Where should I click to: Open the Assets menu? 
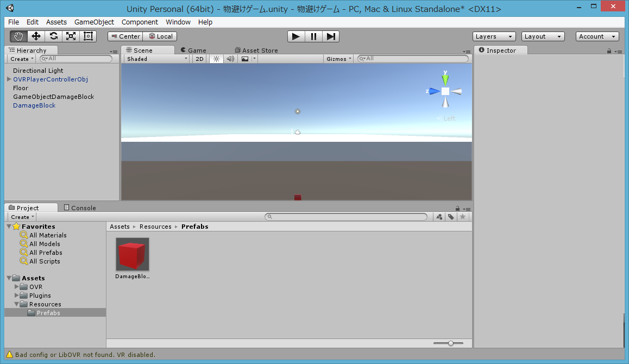pyautogui.click(x=56, y=22)
